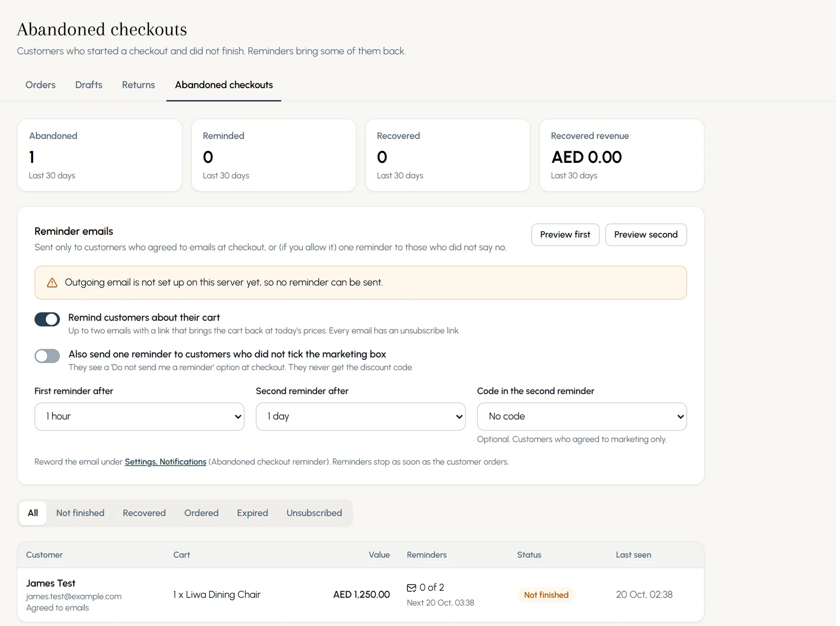Click the Preview second button
Screen dimensions: 840x626
[x=646, y=235]
